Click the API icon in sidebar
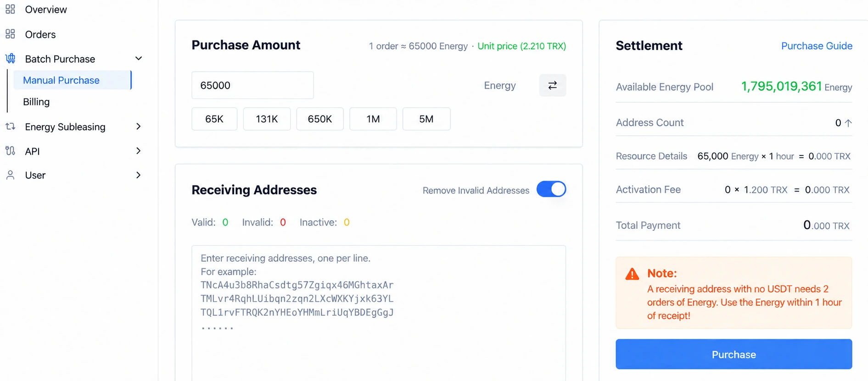The height and width of the screenshot is (381, 868). tap(10, 150)
